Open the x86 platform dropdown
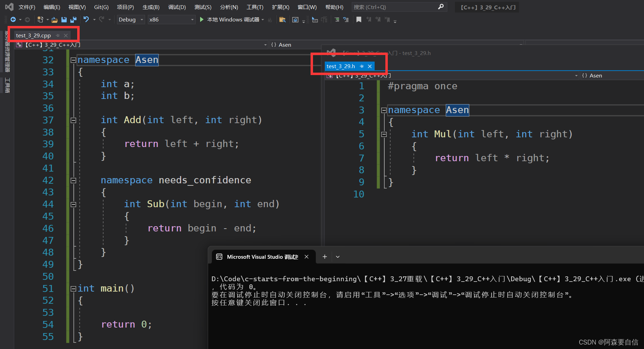This screenshot has height=349, width=644. coord(171,20)
